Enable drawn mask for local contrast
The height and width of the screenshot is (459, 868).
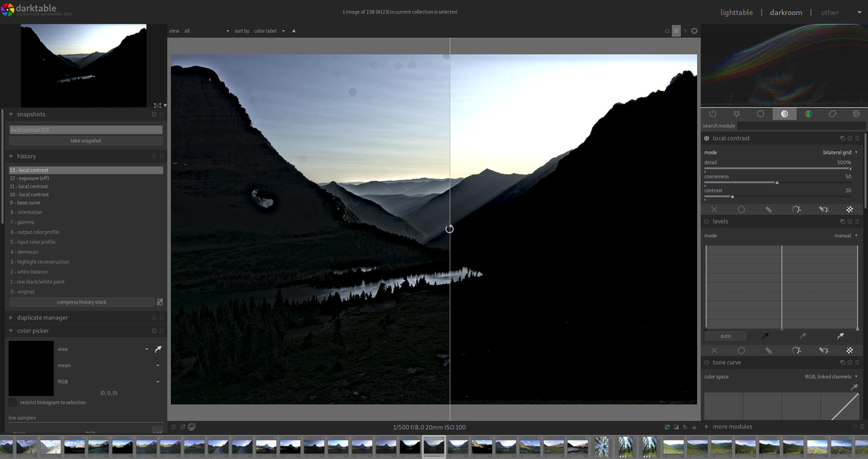click(768, 209)
